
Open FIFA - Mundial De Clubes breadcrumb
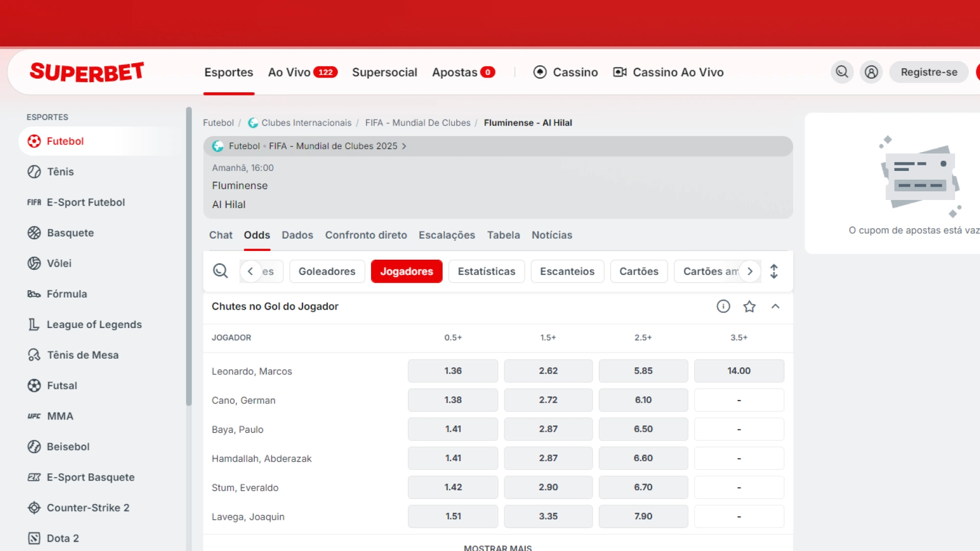coord(418,123)
